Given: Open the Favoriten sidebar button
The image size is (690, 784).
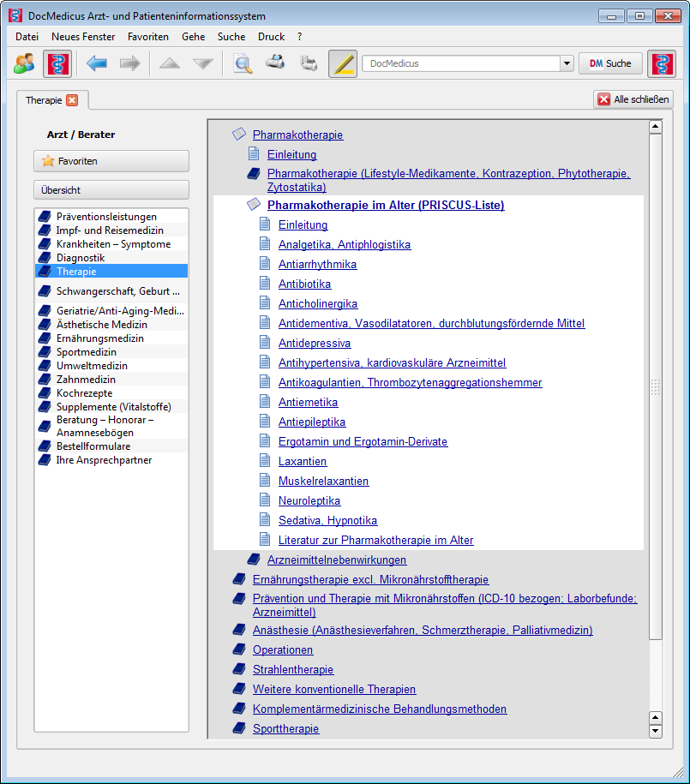Looking at the screenshot, I should coord(111,161).
